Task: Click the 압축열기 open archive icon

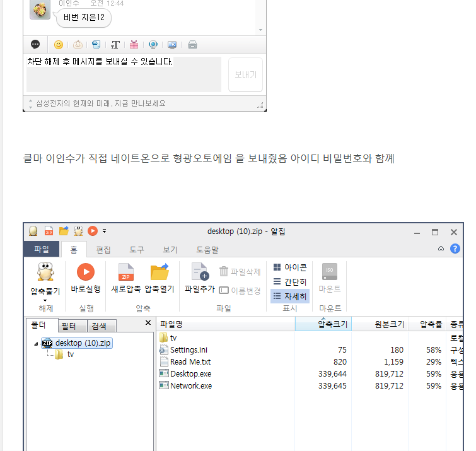Action: tap(160, 272)
